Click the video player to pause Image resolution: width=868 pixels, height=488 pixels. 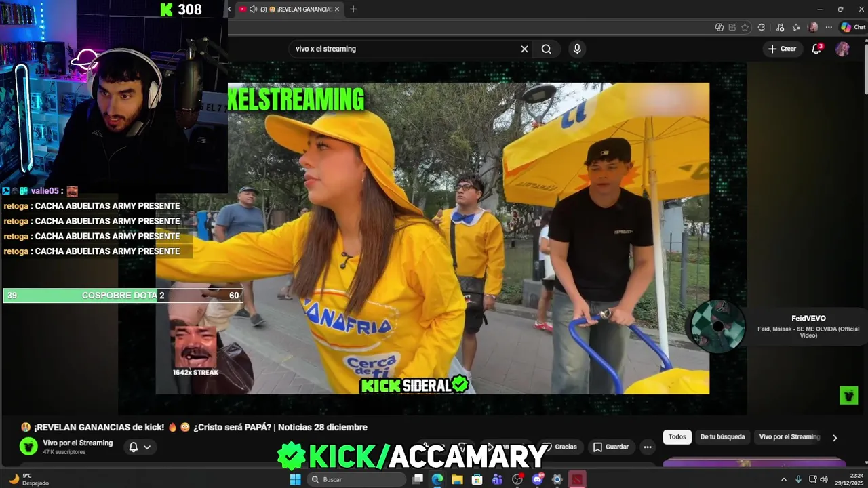pos(434,237)
